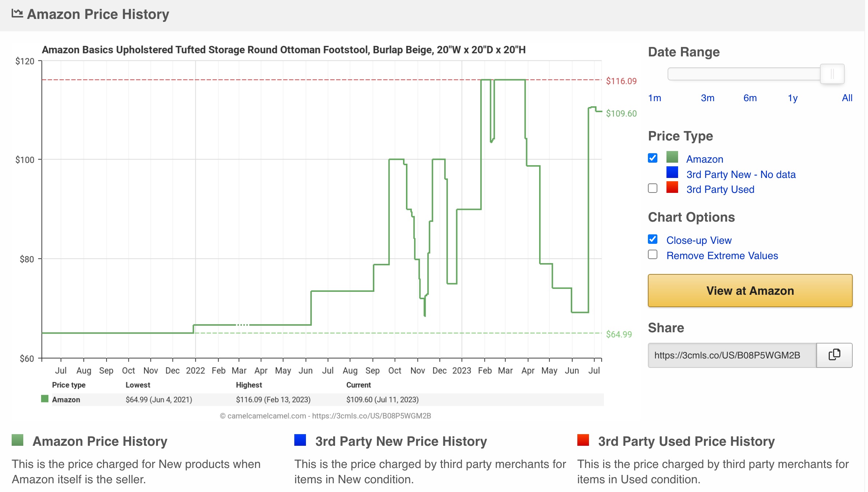This screenshot has width=868, height=492.
Task: Click the $64.99 lowest price label
Action: point(618,334)
